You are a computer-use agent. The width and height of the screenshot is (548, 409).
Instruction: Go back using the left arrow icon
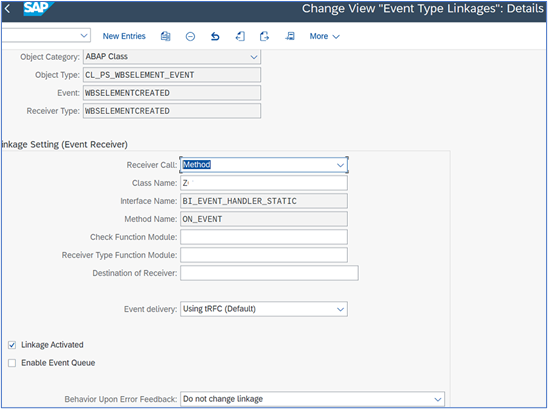[x=7, y=9]
